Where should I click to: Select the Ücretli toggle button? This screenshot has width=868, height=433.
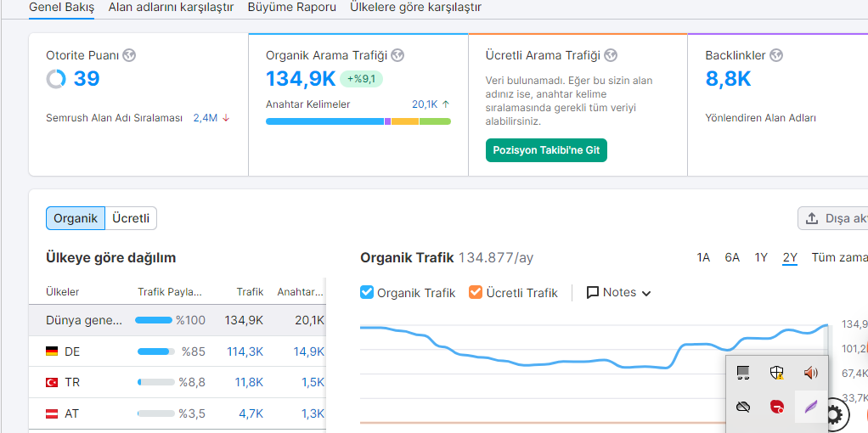pos(131,218)
